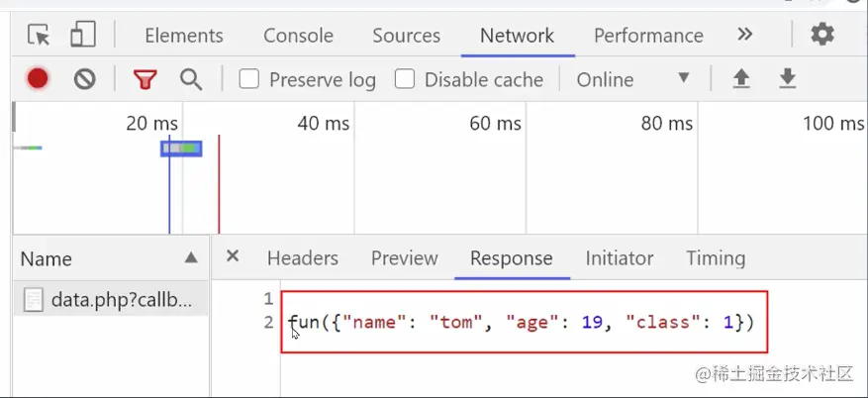Check the Disable cache checkbox

405,79
